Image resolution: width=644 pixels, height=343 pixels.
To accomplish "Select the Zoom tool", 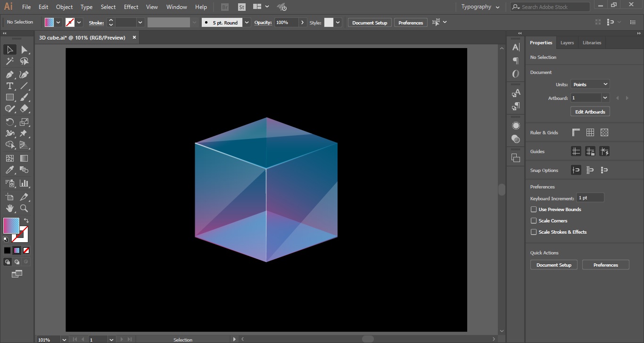I will click(x=24, y=208).
